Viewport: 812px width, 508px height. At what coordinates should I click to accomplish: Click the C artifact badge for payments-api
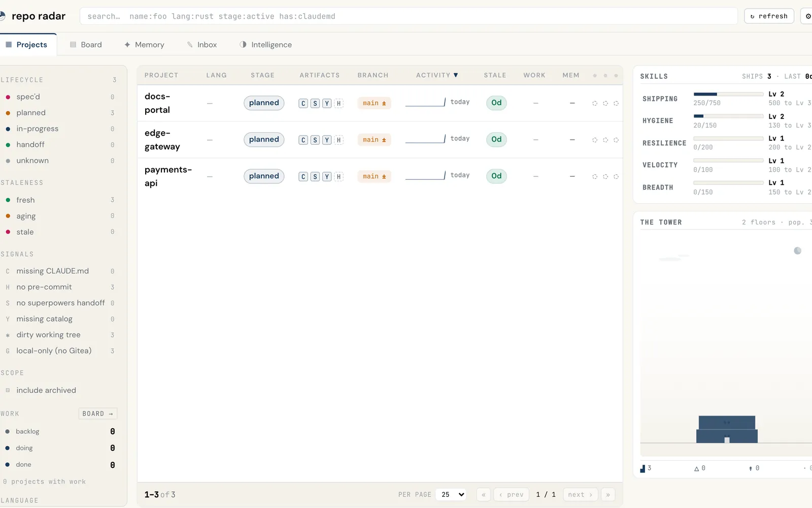(303, 176)
